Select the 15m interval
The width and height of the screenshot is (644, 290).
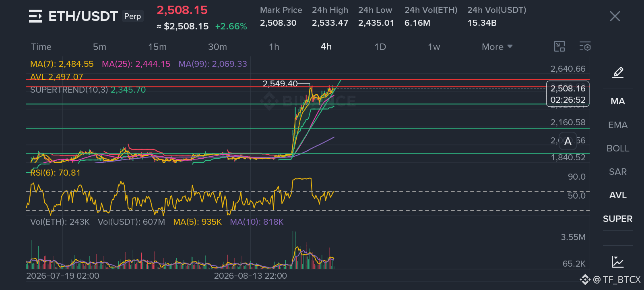click(157, 47)
